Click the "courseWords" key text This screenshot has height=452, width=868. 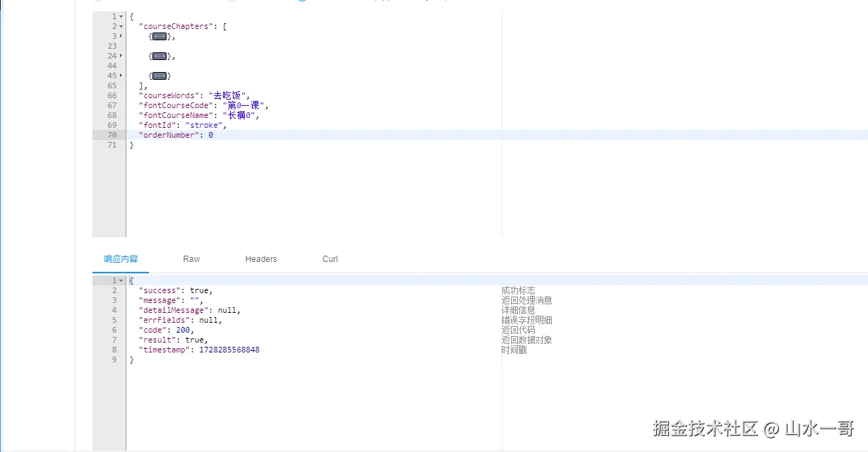click(x=169, y=95)
